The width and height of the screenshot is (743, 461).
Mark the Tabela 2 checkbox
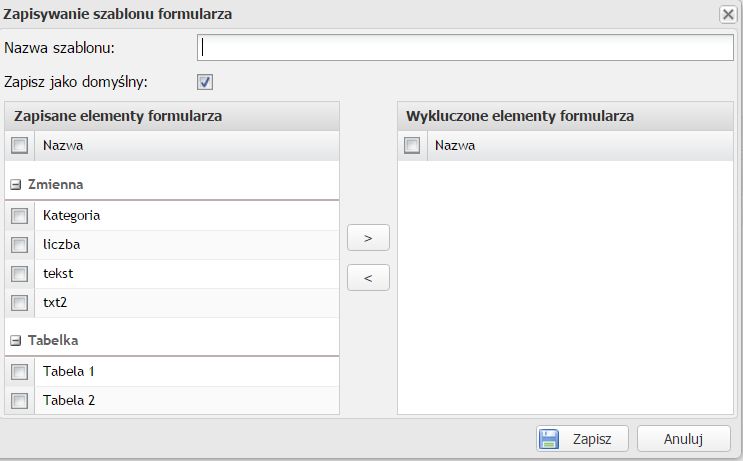20,401
